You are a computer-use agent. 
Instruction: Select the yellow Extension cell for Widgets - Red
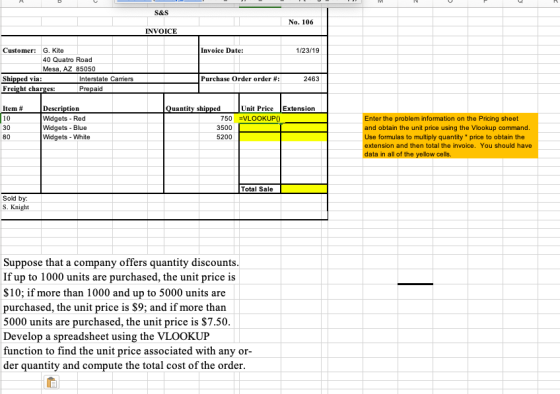[x=304, y=119]
